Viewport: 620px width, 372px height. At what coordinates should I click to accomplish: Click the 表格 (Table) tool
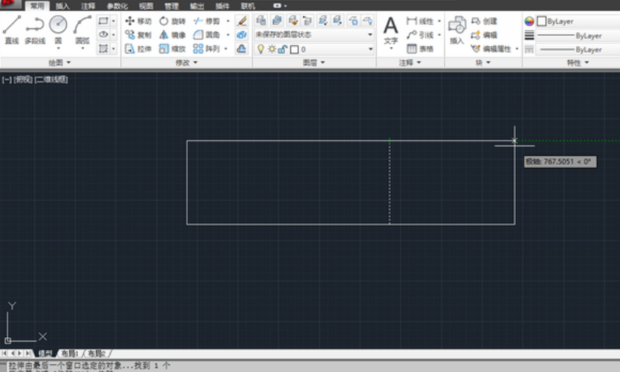coord(420,49)
